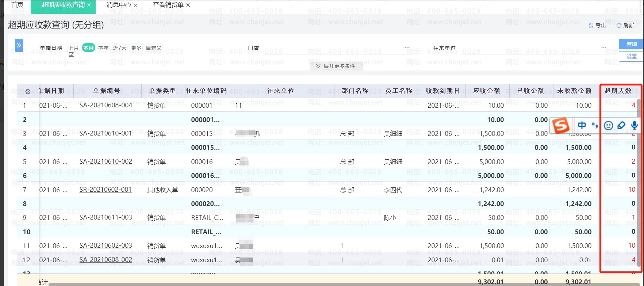Viewport: 644px width, 286px height.
Task: Close the 查看销货单 tab
Action: [188, 5]
